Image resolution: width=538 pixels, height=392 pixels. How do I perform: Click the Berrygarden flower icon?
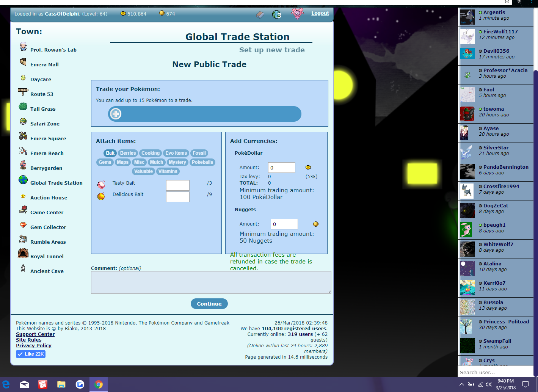(x=23, y=165)
